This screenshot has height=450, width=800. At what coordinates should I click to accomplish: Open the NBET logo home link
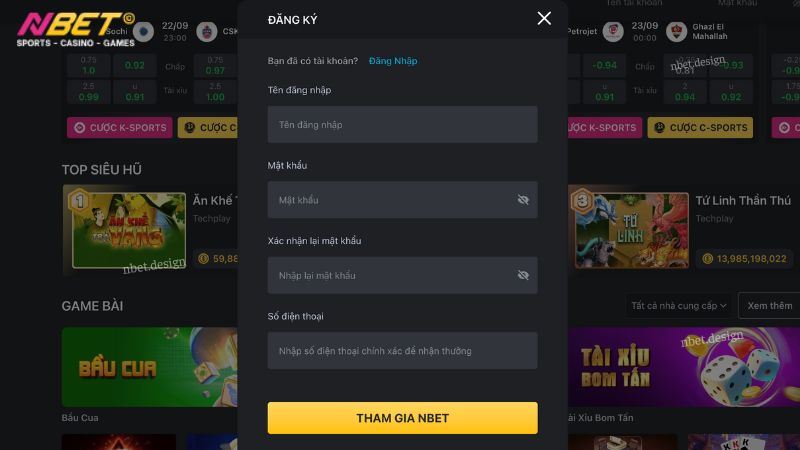[x=76, y=30]
